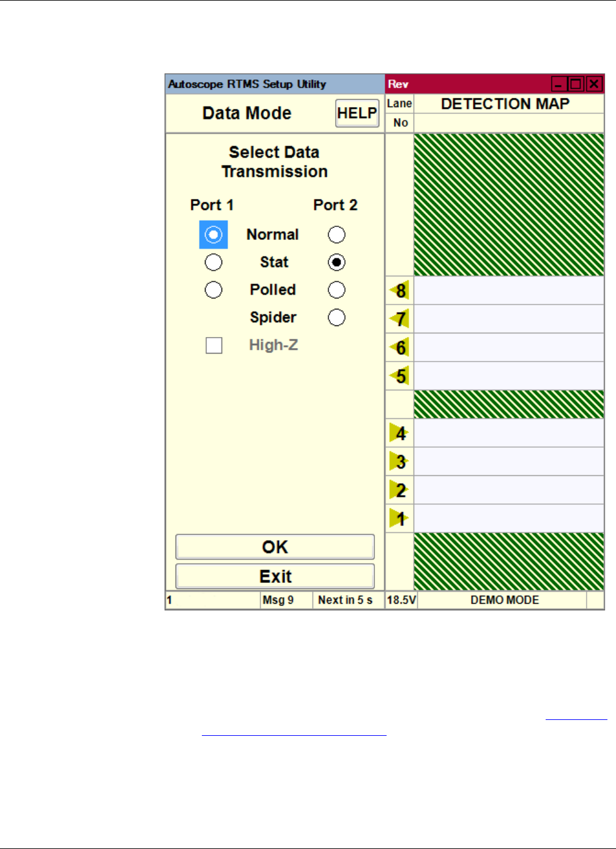Choose Normal mode for Port 1
This screenshot has height=849, width=616.
[x=213, y=235]
